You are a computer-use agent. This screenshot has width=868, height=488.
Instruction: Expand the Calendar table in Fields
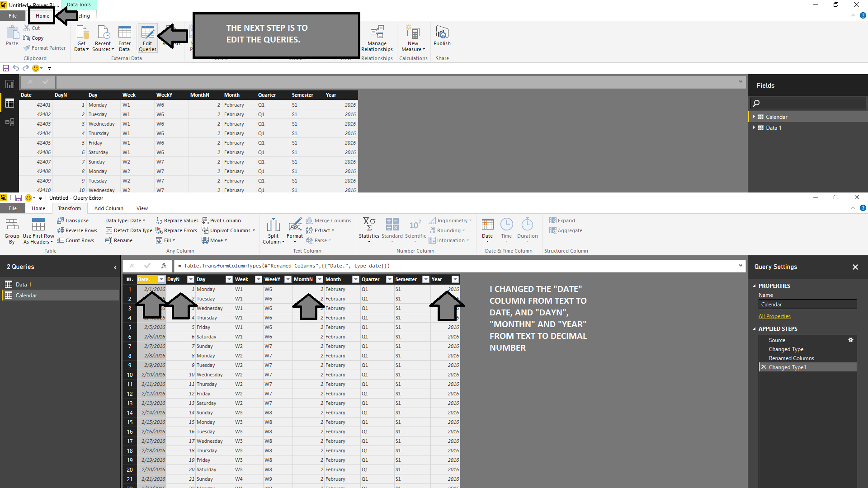pyautogui.click(x=754, y=117)
